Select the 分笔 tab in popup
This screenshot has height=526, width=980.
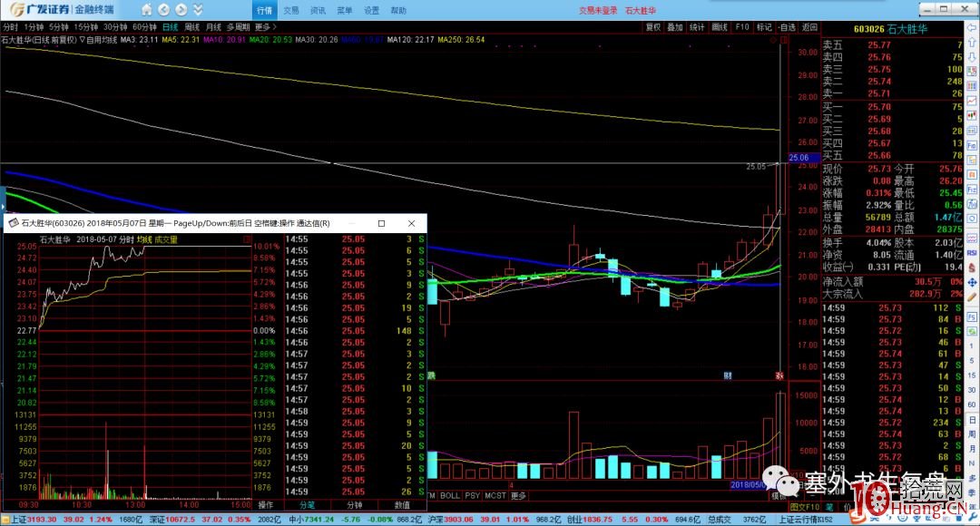307,505
